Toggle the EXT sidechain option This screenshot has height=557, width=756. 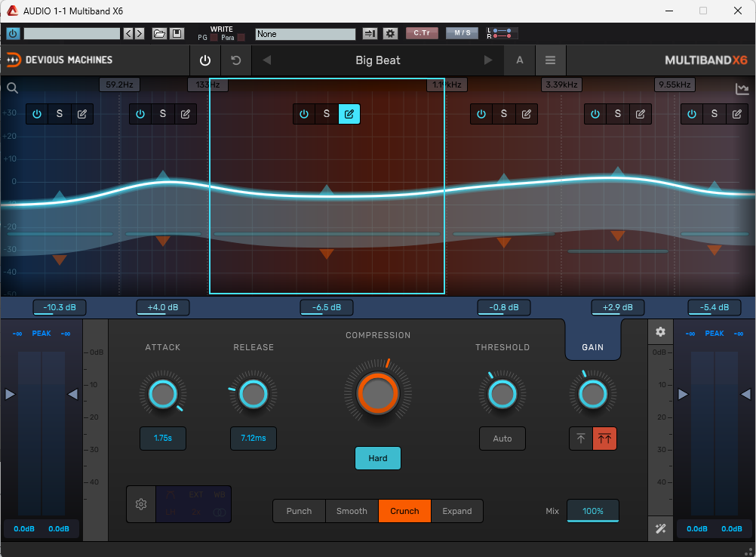pyautogui.click(x=195, y=495)
